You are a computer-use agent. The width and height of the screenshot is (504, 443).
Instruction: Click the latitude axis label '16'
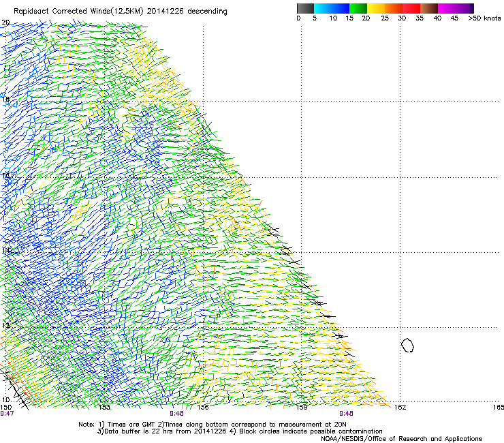click(x=5, y=175)
